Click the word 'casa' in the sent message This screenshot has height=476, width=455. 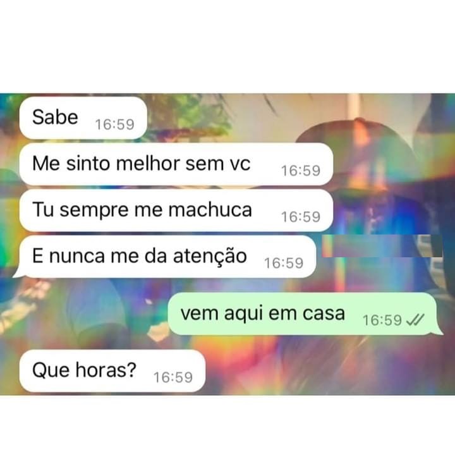coord(324,314)
